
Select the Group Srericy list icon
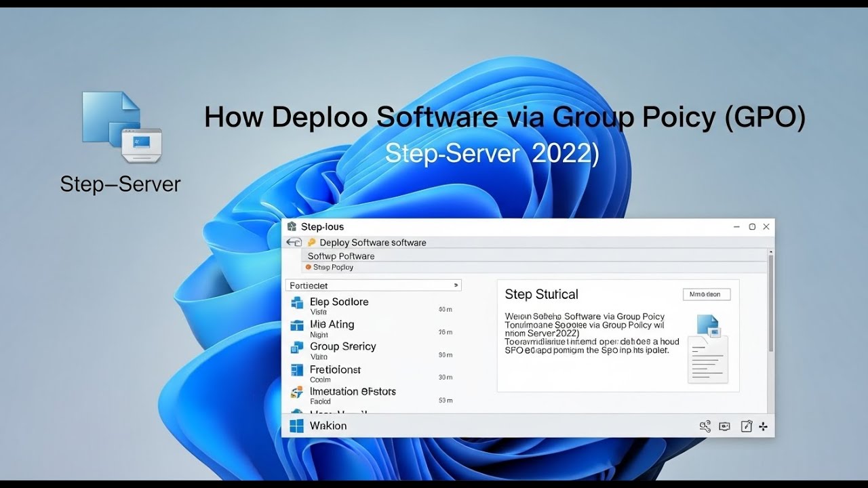(x=297, y=348)
